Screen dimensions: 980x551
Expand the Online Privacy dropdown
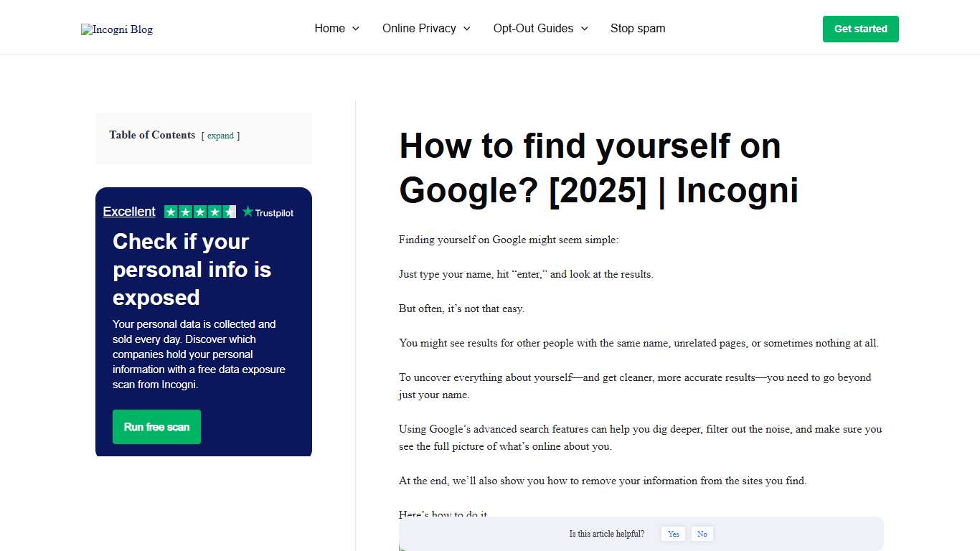[419, 29]
